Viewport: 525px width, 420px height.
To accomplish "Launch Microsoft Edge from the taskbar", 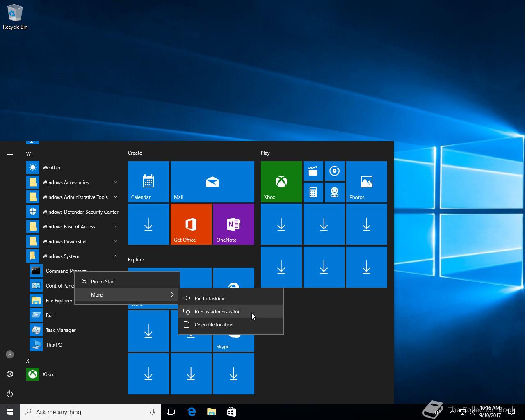I will pyautogui.click(x=192, y=412).
